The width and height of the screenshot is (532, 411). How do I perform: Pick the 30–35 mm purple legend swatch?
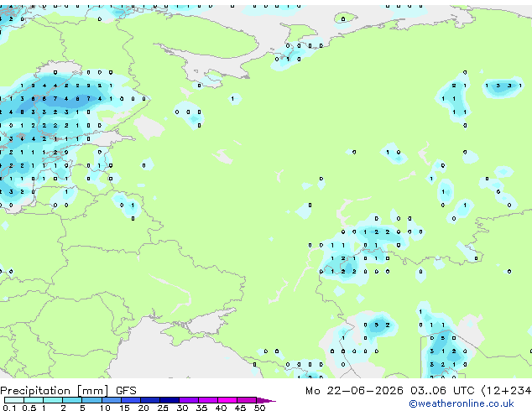[x=188, y=400]
